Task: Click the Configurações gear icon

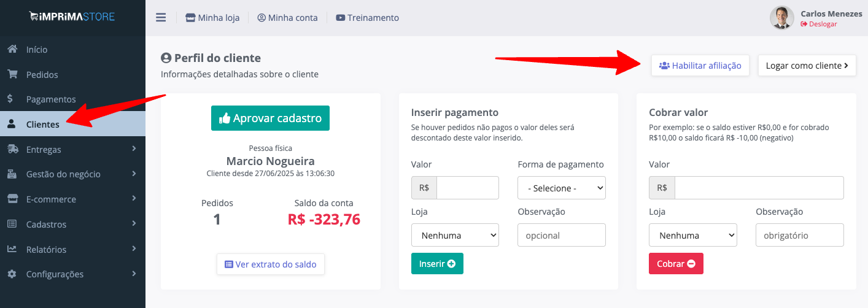Action: 12,274
